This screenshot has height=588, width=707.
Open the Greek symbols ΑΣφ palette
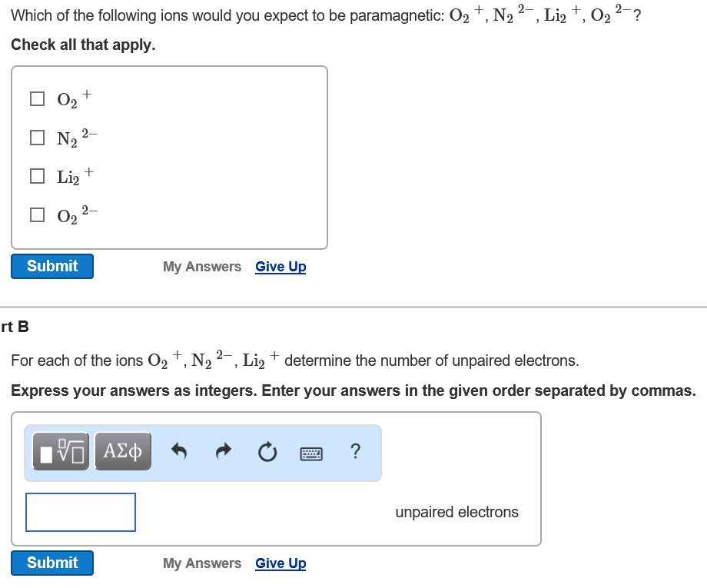[x=123, y=451]
